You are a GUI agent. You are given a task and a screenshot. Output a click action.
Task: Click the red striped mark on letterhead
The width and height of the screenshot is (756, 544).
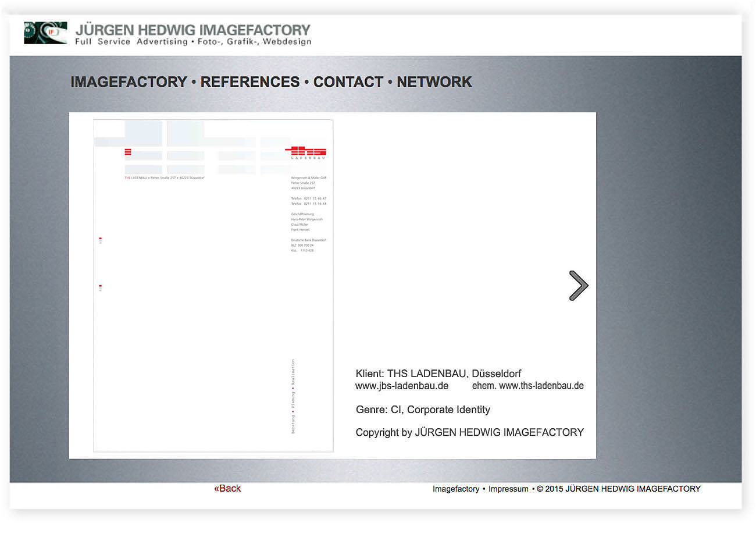click(x=128, y=152)
